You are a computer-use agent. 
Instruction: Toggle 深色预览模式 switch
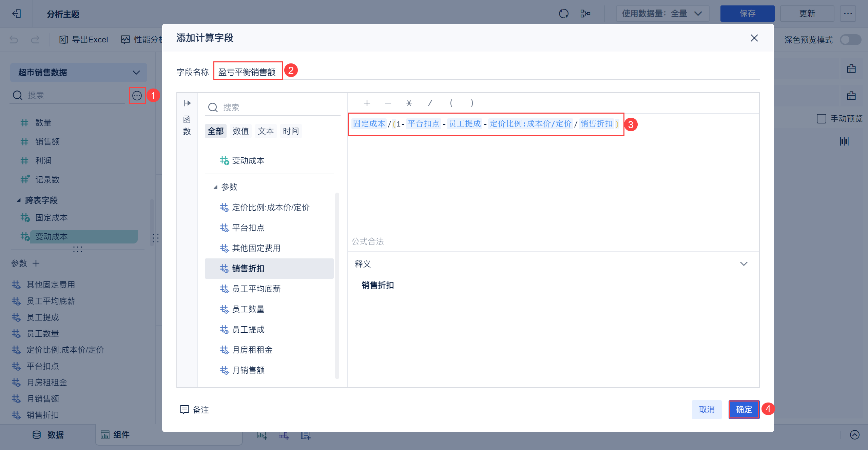850,40
